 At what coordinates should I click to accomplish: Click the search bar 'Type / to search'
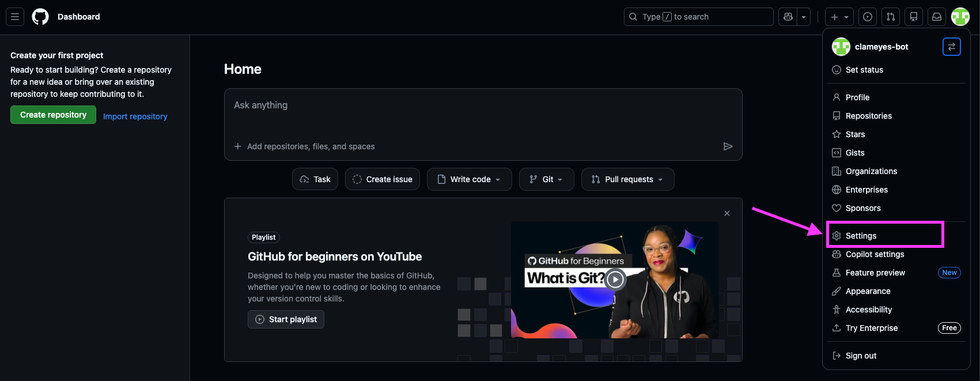(698, 17)
